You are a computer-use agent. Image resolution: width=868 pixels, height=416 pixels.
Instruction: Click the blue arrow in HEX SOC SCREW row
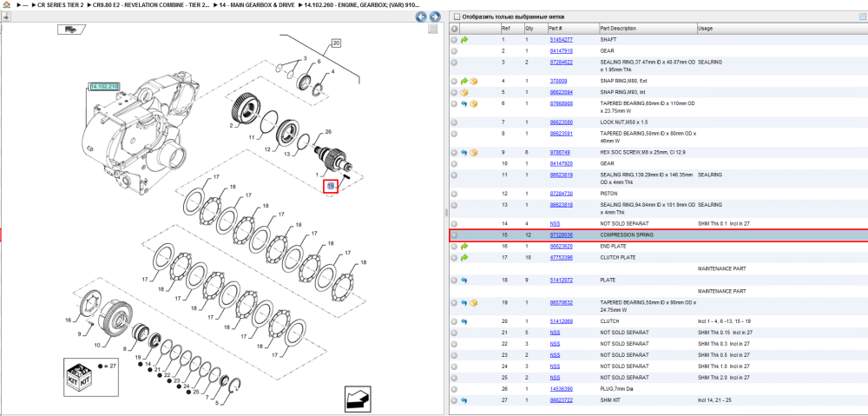click(x=464, y=152)
